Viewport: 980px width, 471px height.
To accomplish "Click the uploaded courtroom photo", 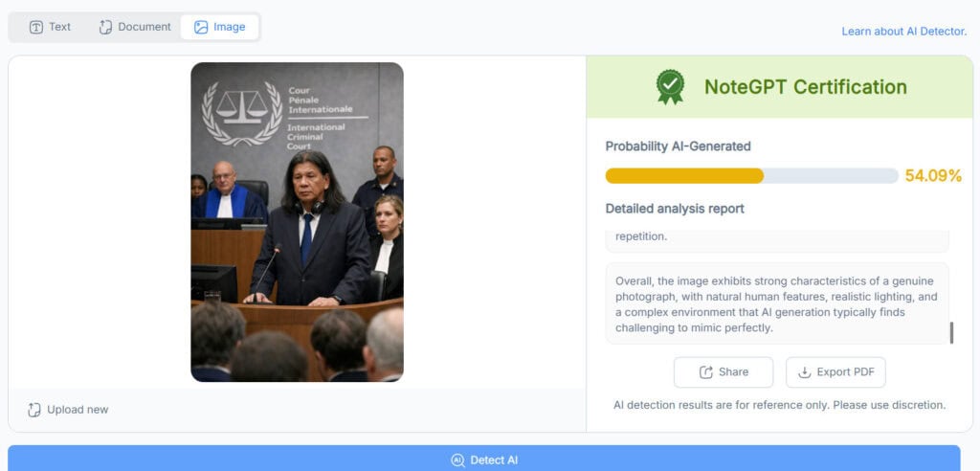I will coord(297,222).
